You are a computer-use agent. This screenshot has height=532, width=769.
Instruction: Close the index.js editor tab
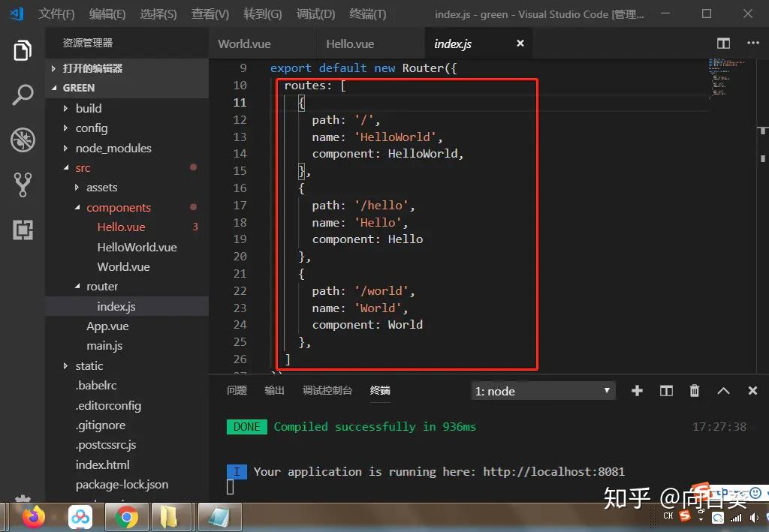pyautogui.click(x=520, y=44)
